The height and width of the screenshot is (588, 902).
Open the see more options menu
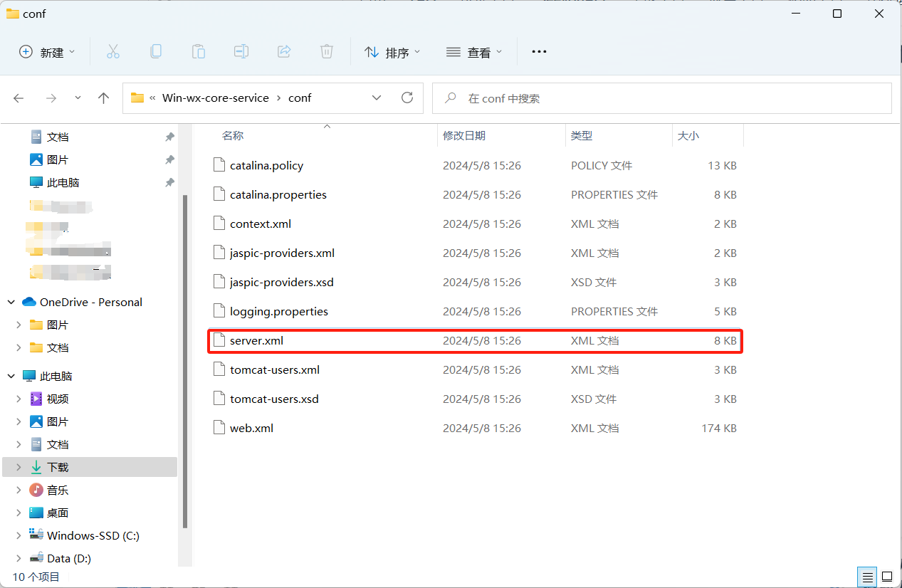[x=539, y=52]
